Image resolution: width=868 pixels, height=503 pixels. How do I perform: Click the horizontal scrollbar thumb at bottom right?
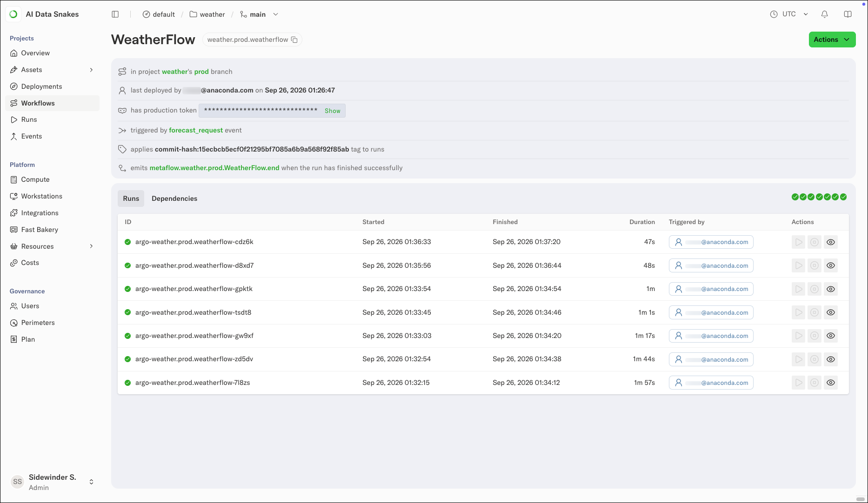coord(860,499)
